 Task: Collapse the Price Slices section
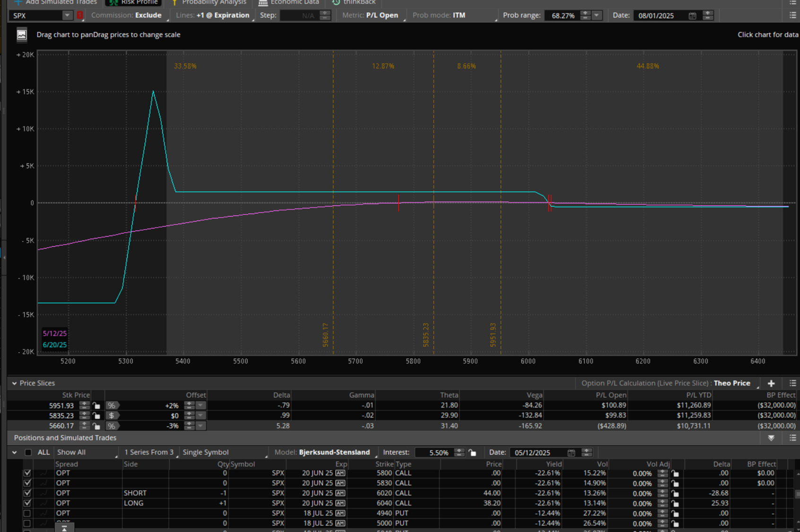[x=14, y=384]
